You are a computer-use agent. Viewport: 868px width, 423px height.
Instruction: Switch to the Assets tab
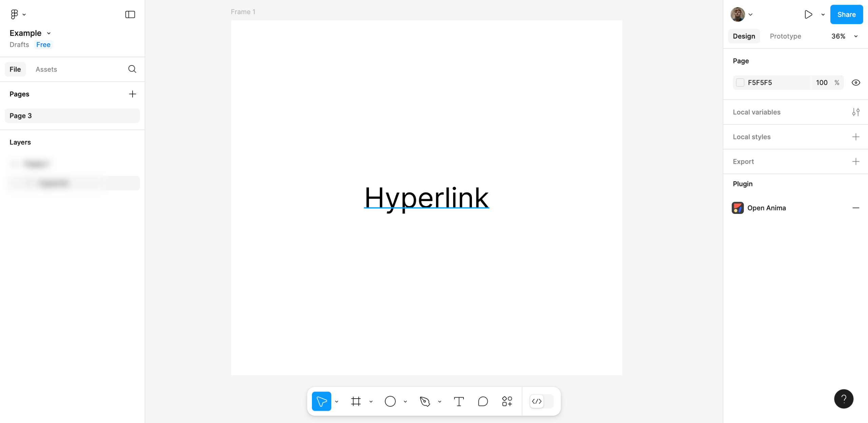click(46, 69)
